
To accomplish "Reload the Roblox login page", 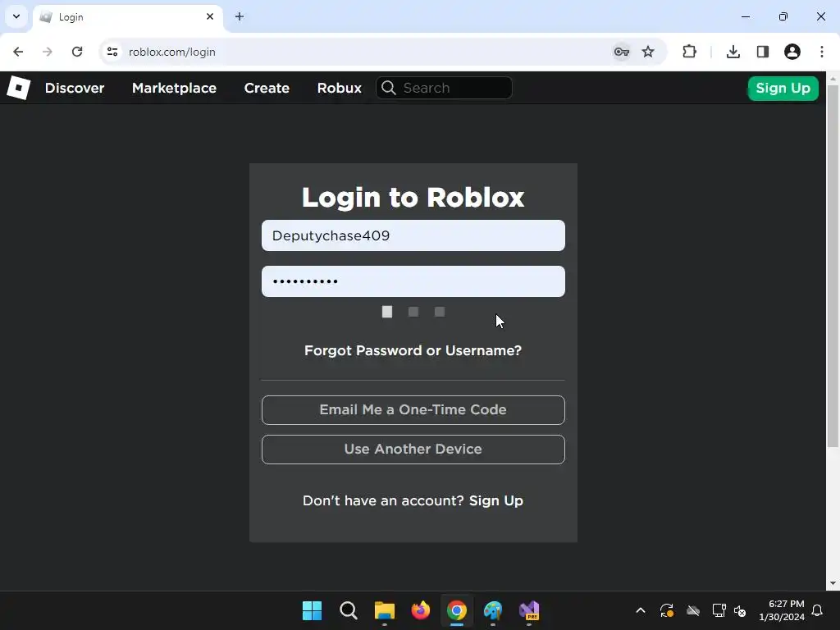I will pos(77,52).
